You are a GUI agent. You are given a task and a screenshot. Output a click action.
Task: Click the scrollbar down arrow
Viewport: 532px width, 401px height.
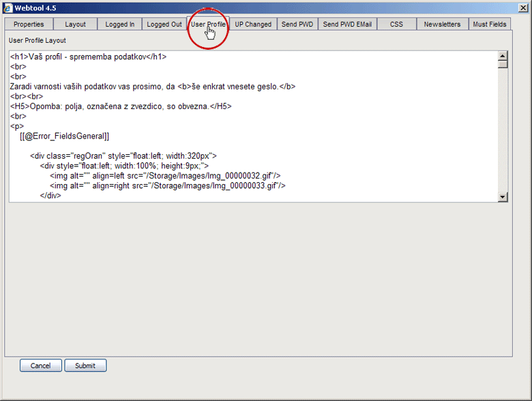(x=503, y=197)
